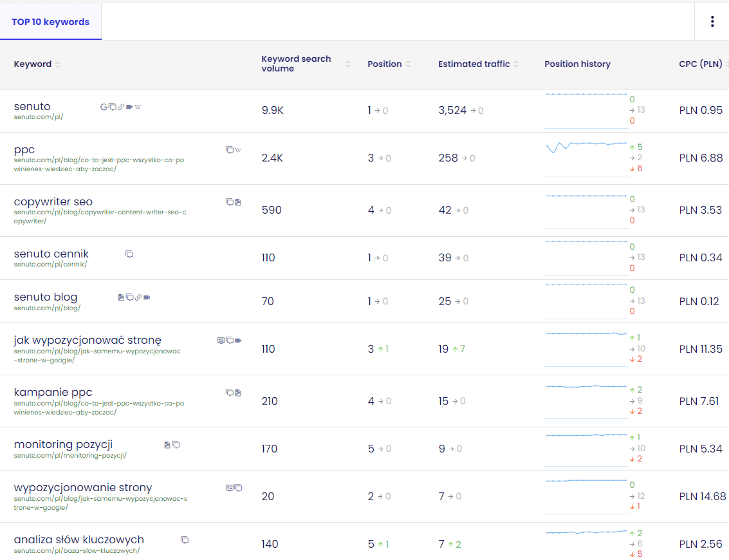Click speech-bubble icon next to monitoring pozycji
Image resolution: width=729 pixels, height=560 pixels.
click(176, 445)
